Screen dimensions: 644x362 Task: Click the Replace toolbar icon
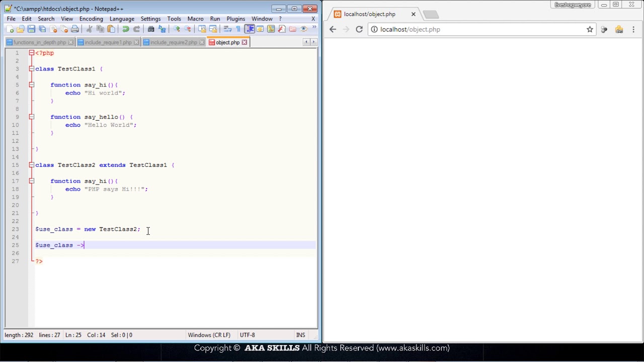coord(162,29)
